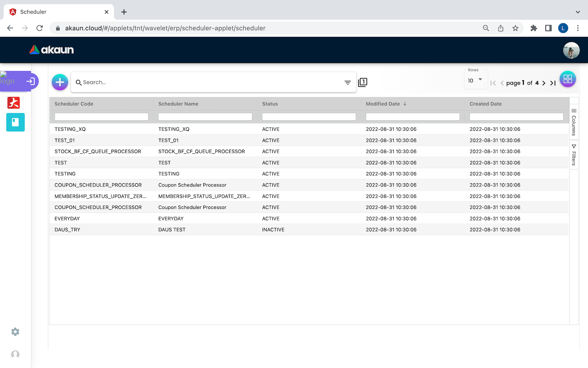
Task: Select the DAUS_TRY scheduler row
Action: (67, 230)
